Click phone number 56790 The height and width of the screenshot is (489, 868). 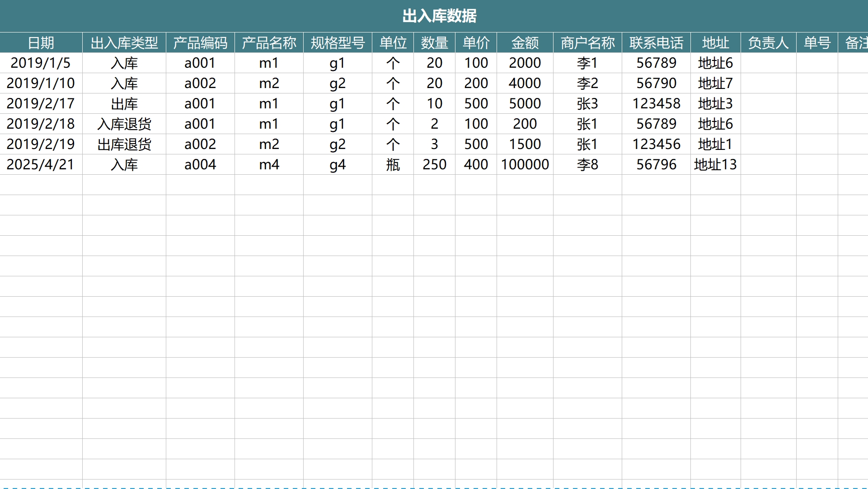656,83
